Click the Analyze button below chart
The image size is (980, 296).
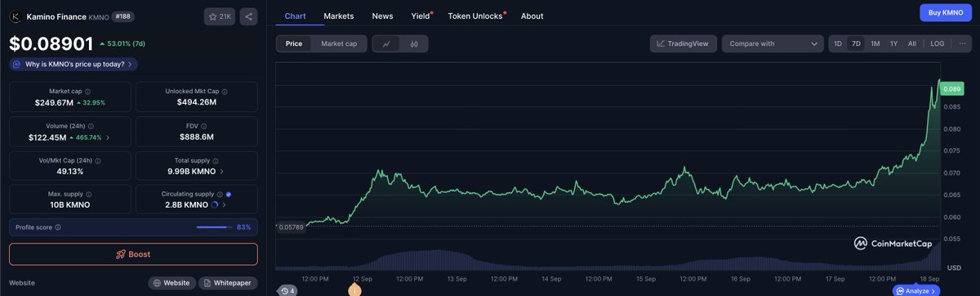tap(916, 290)
